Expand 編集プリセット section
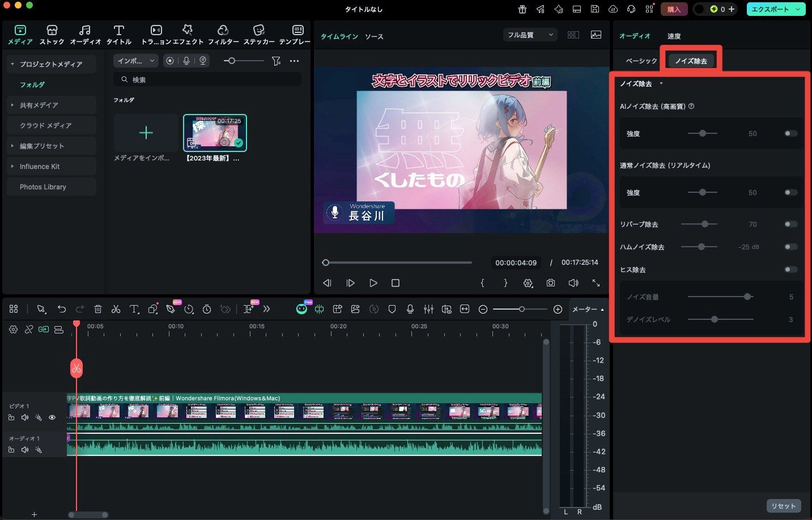The image size is (812, 520). coord(12,146)
